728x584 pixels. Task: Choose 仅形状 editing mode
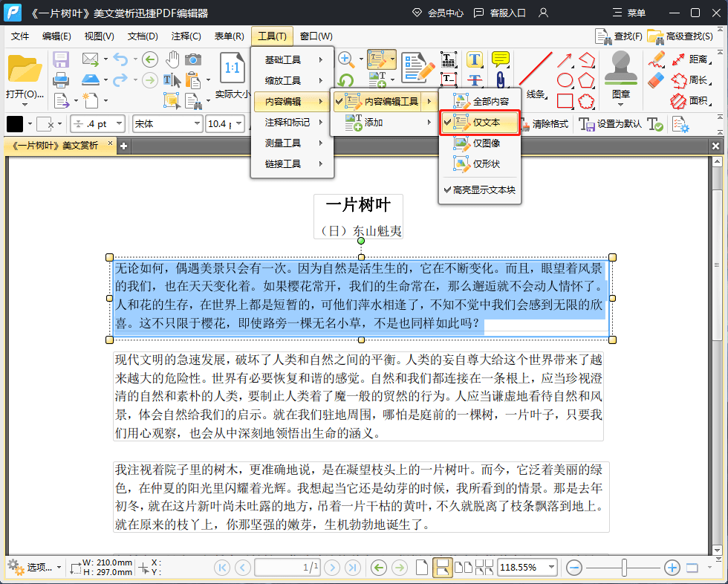pyautogui.click(x=480, y=164)
